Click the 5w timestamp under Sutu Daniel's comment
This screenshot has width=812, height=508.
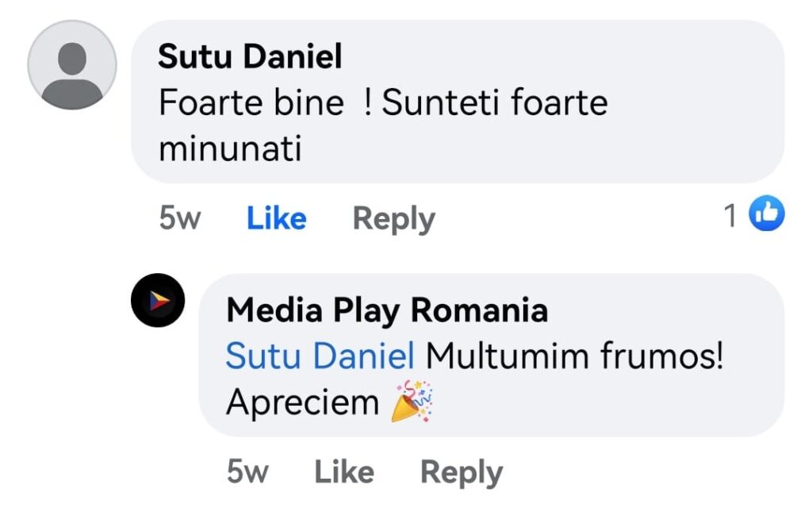pyautogui.click(x=179, y=218)
